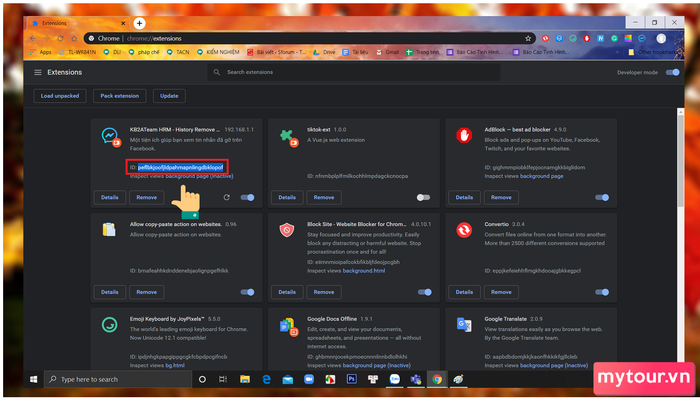Click the Windows taskbar search box
This screenshot has width=700, height=402.
point(118,379)
